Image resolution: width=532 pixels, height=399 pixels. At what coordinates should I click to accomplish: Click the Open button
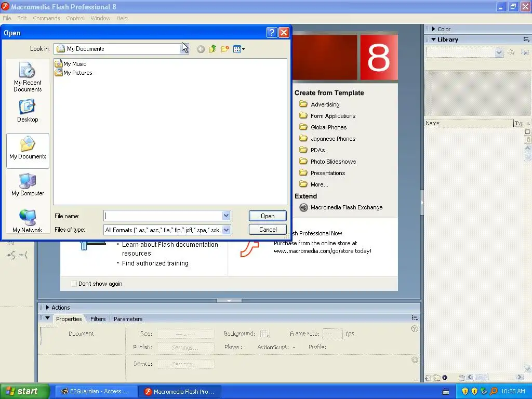tap(268, 216)
